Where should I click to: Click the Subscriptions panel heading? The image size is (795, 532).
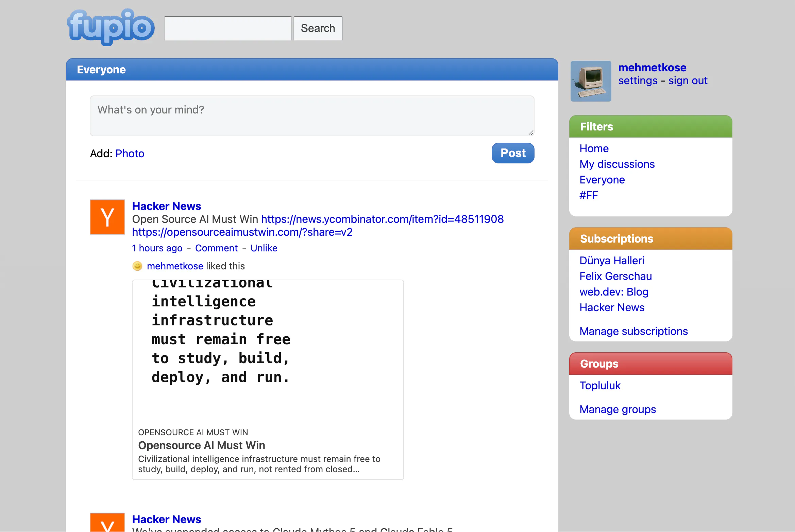(x=617, y=239)
